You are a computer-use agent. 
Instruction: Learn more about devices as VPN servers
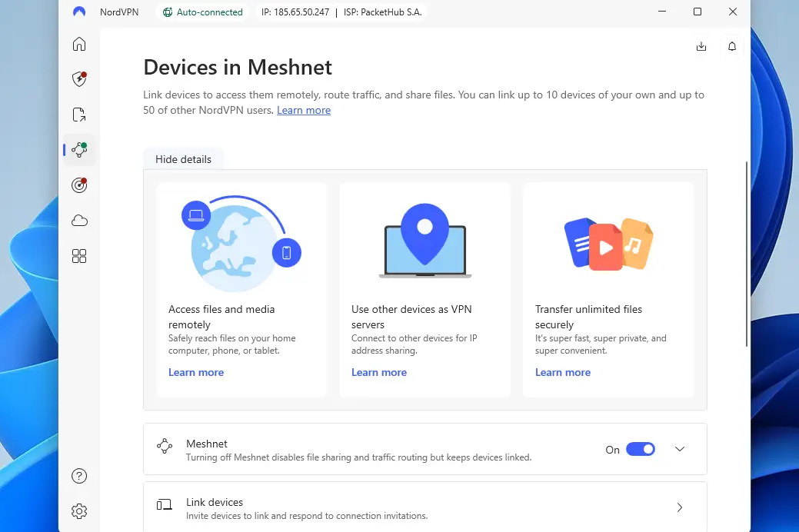click(379, 373)
